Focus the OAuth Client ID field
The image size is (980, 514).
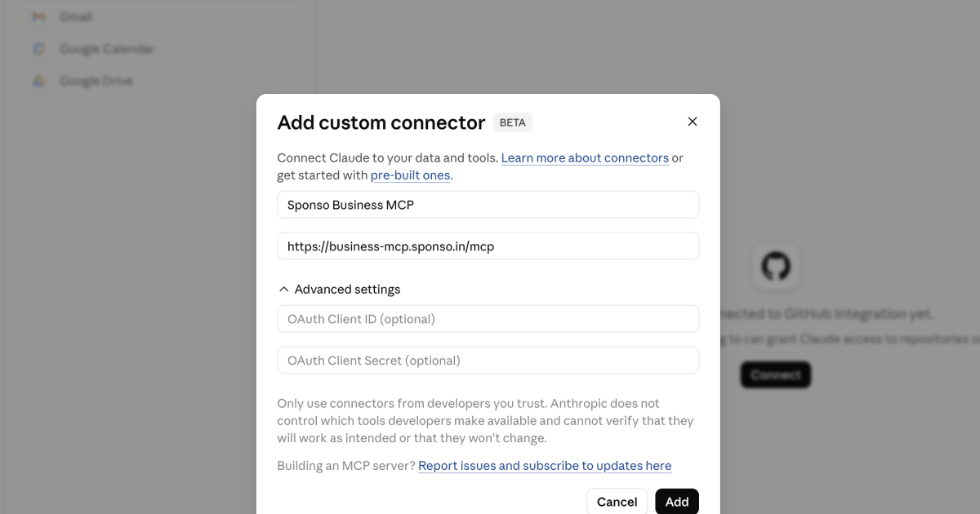488,319
